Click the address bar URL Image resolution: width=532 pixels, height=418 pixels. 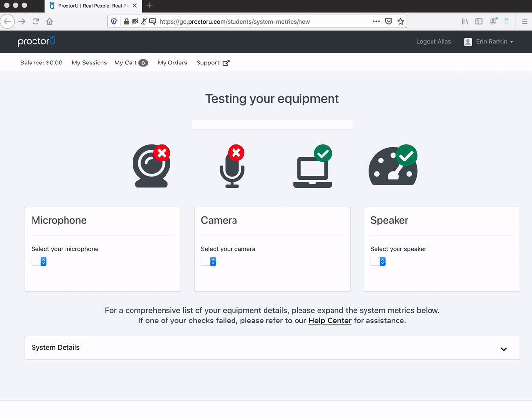(x=234, y=21)
